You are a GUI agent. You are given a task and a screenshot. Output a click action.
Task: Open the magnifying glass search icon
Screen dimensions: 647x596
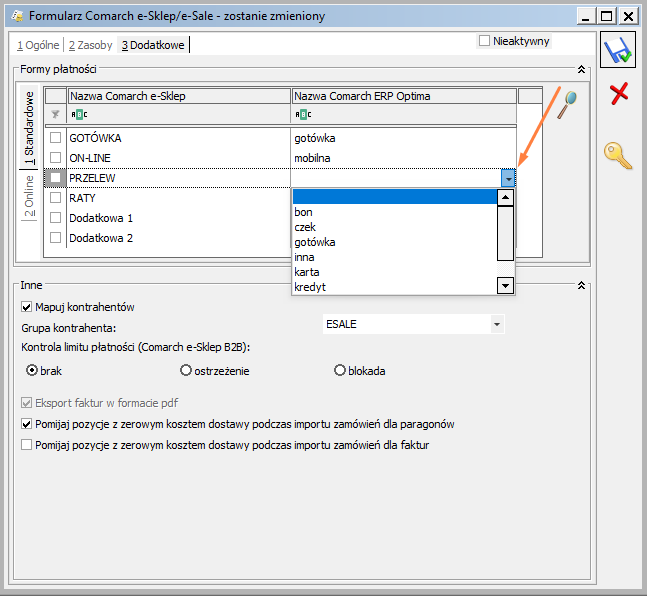(567, 105)
